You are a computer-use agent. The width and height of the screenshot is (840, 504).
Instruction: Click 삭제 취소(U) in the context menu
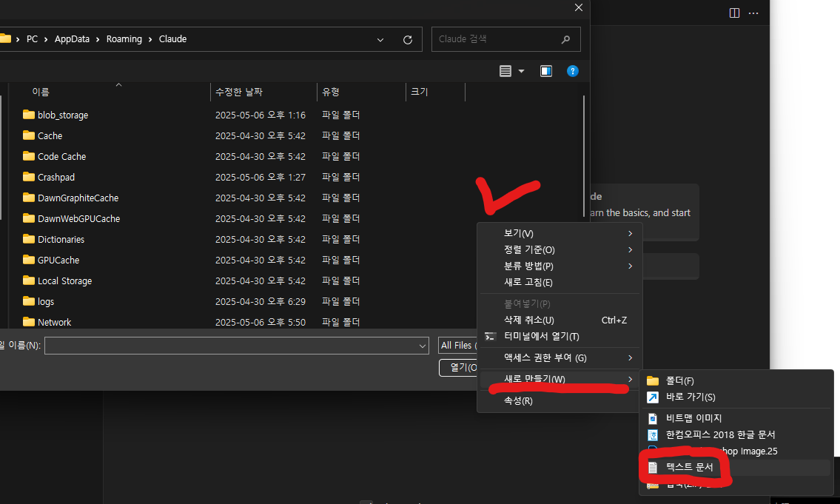tap(527, 320)
